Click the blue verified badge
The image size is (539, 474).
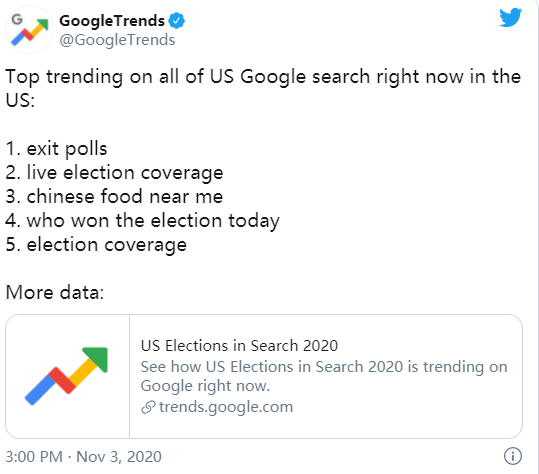(x=177, y=21)
